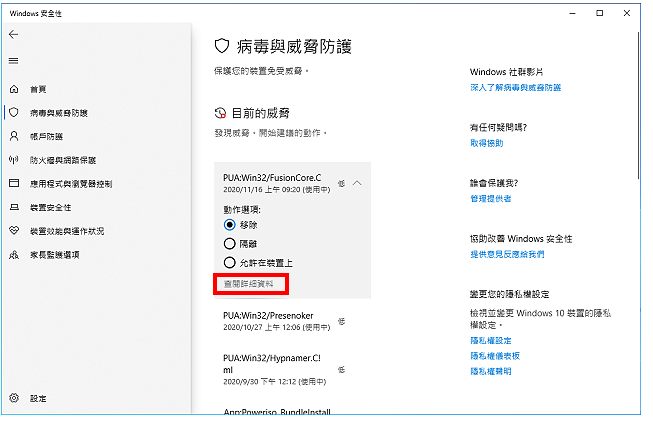Click the family options people icon
The image size is (653, 425).
pos(14,254)
